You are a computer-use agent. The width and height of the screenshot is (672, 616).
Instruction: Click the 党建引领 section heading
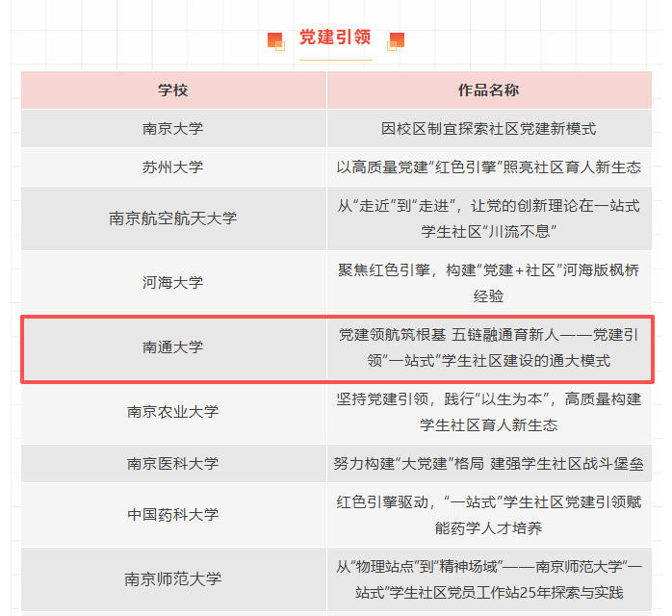[335, 38]
